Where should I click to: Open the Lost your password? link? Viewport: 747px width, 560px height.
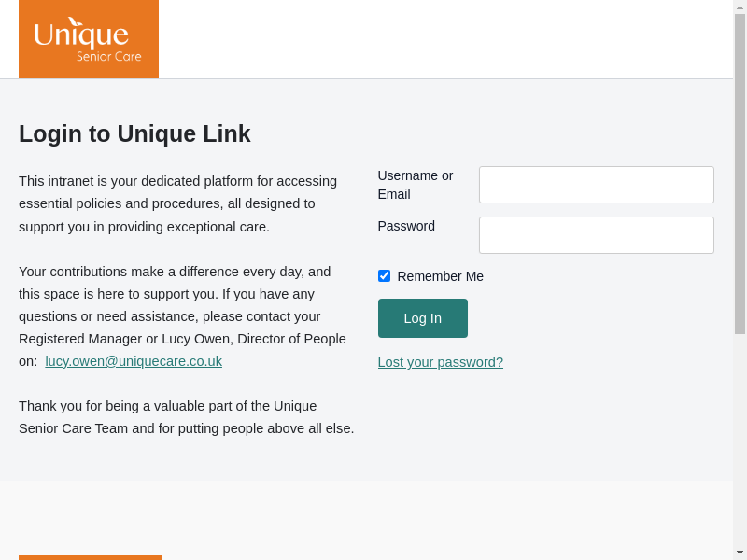(x=440, y=362)
